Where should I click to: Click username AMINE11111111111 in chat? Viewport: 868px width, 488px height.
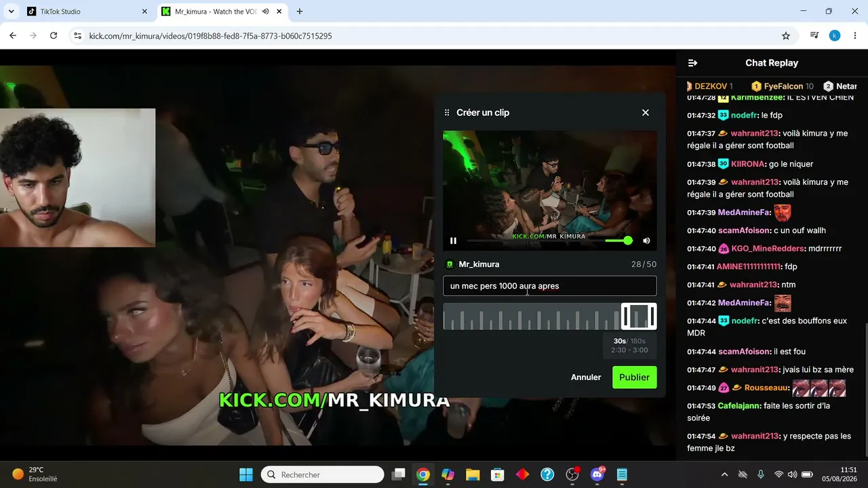(749, 267)
